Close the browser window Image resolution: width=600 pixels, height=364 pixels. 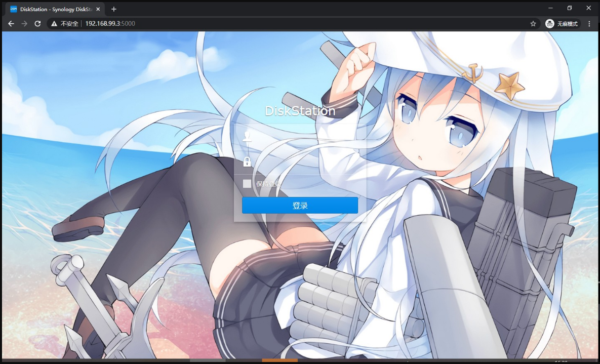coord(589,8)
